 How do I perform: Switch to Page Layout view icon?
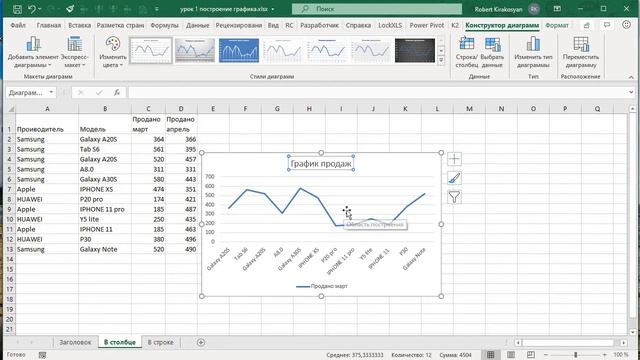point(511,355)
